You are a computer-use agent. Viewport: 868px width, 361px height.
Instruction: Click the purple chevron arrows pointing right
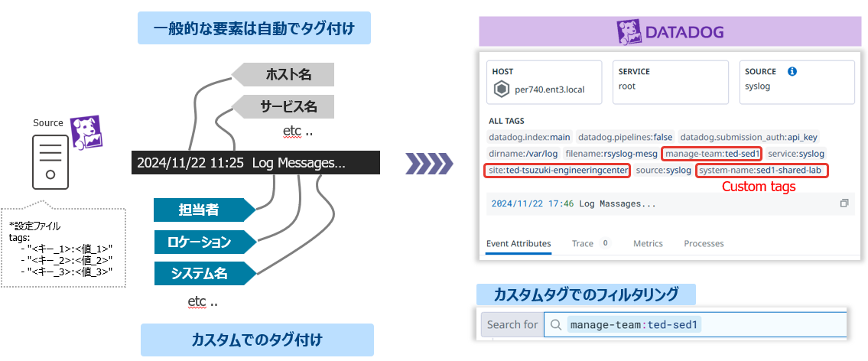pyautogui.click(x=428, y=163)
